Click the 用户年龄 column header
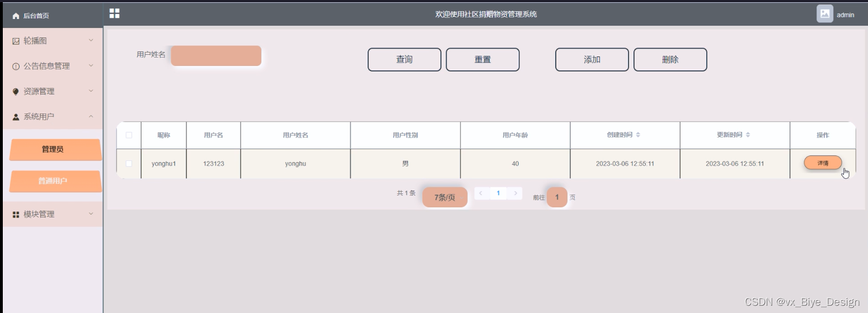The width and height of the screenshot is (868, 313). tap(515, 135)
